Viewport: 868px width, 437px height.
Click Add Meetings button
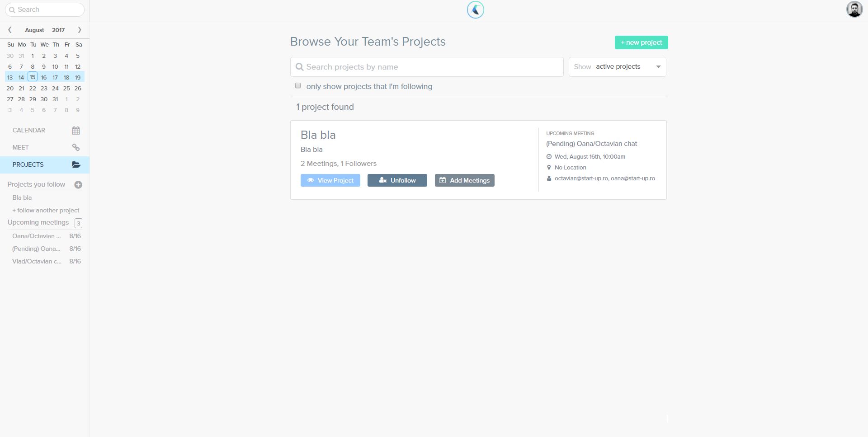[464, 180]
